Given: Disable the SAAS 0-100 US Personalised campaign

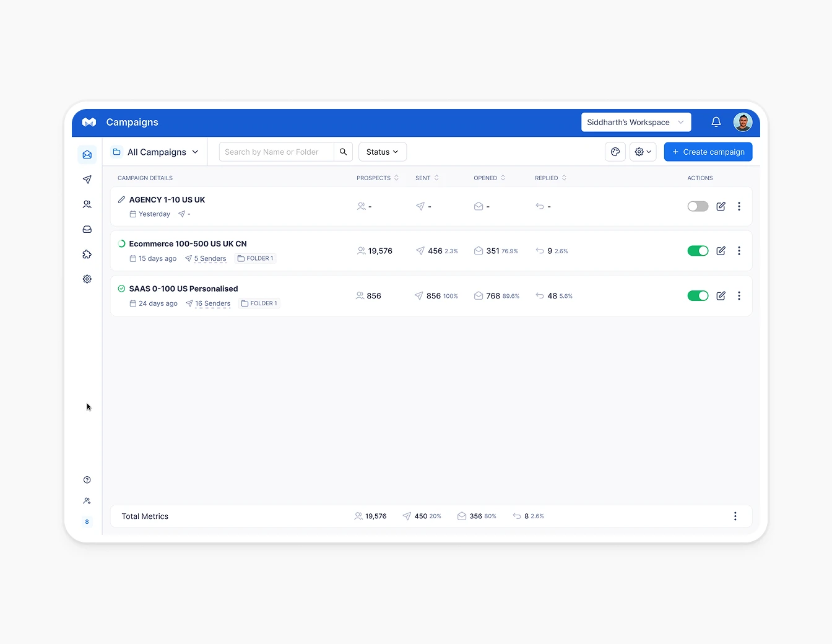Looking at the screenshot, I should point(698,295).
